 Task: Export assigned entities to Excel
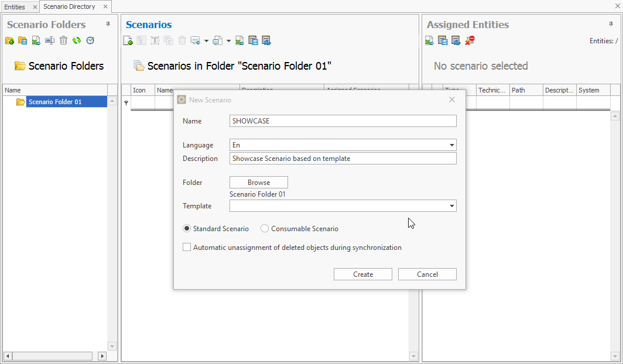[x=429, y=41]
